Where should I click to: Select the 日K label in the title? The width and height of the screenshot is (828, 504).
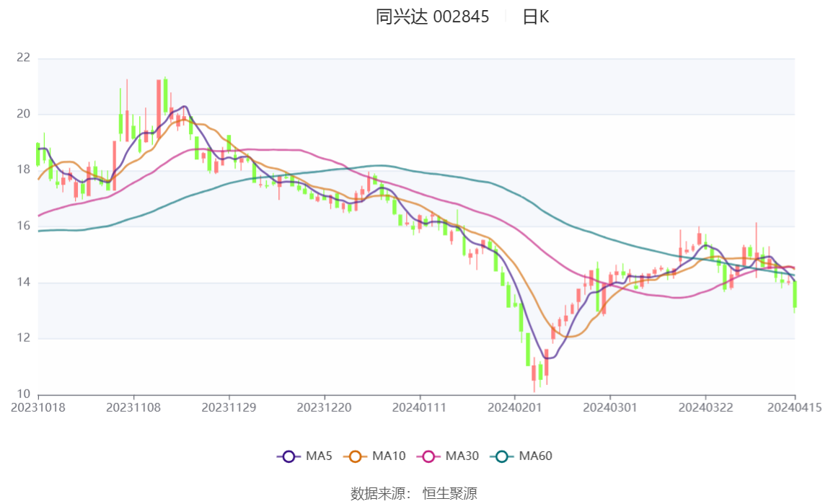(x=535, y=17)
